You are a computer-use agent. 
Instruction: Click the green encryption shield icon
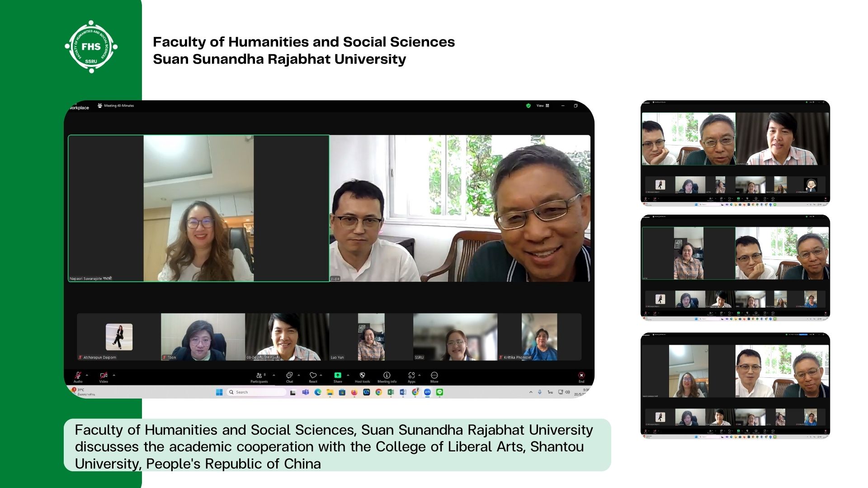pos(528,106)
